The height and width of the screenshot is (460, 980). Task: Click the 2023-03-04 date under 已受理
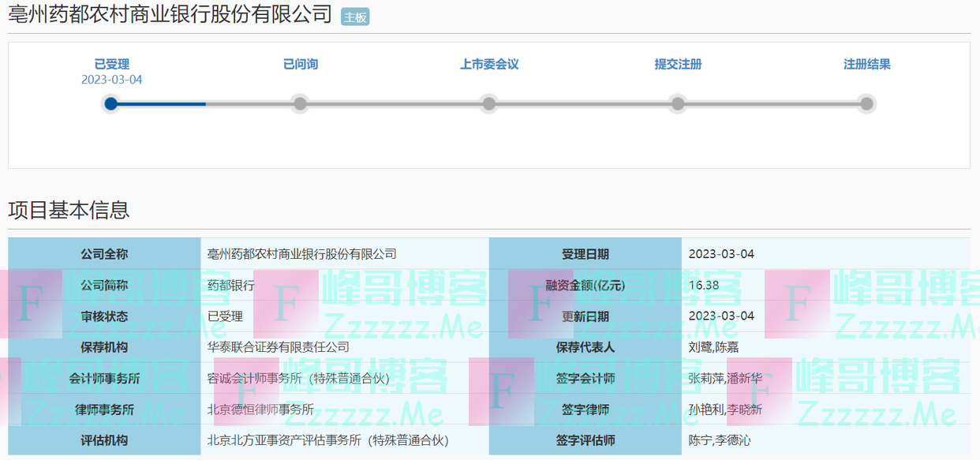(111, 80)
